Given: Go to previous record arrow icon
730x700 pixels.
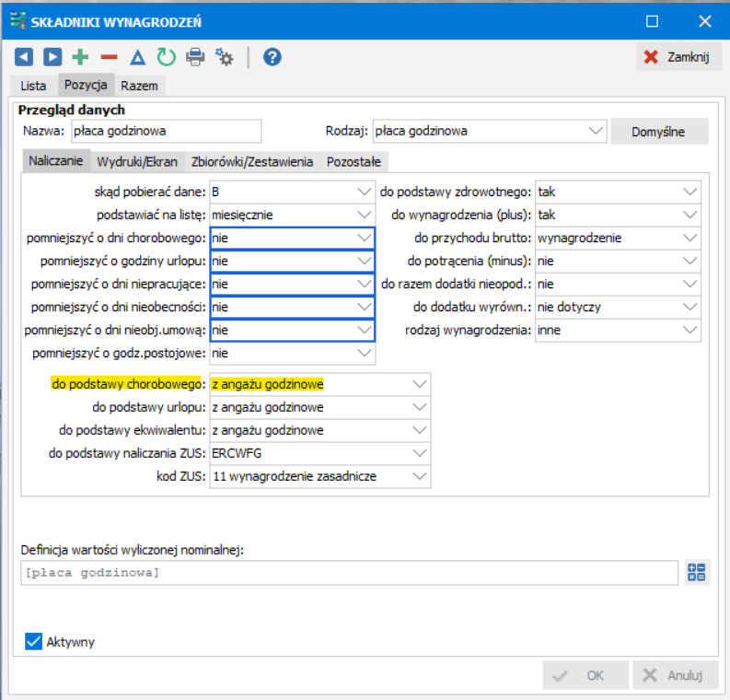Looking at the screenshot, I should point(24,57).
